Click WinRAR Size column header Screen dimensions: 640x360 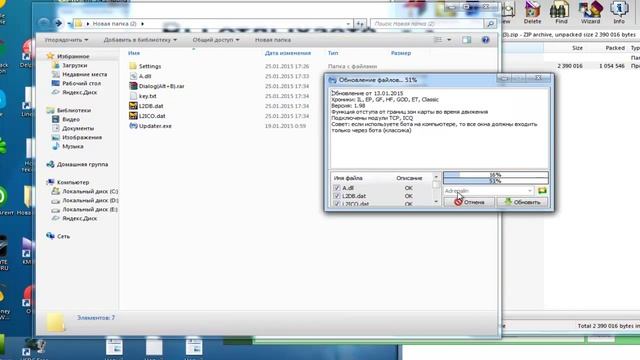(x=577, y=48)
